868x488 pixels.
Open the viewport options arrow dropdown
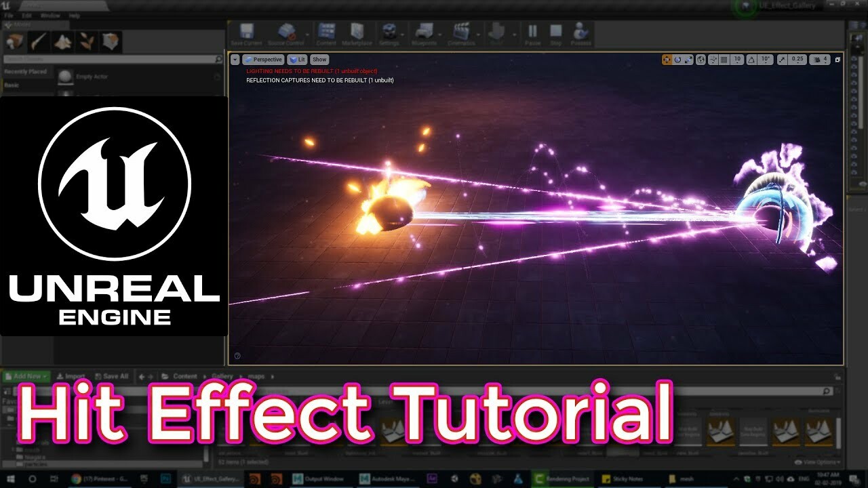point(235,60)
